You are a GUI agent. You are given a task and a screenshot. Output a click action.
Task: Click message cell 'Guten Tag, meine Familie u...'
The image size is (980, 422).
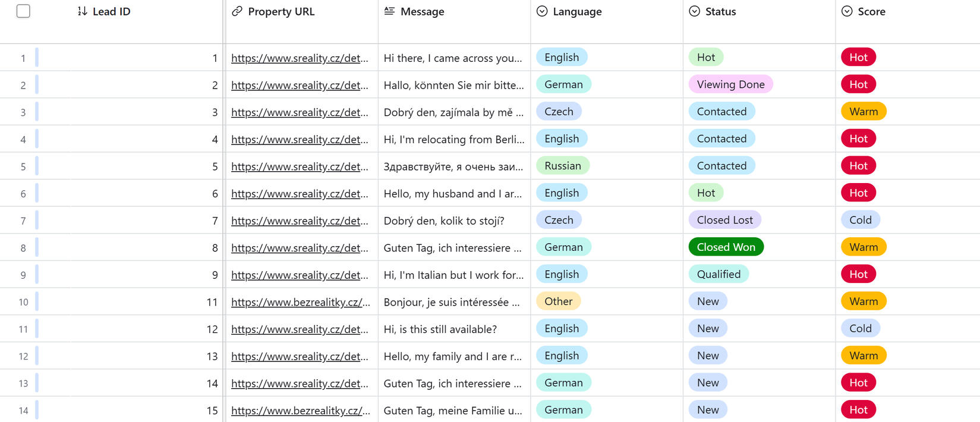(x=454, y=410)
